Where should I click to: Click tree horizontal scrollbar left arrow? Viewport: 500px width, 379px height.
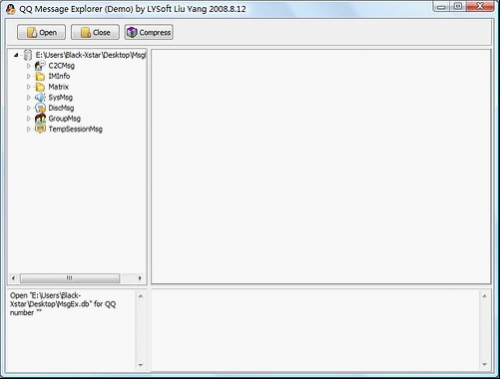[13, 278]
